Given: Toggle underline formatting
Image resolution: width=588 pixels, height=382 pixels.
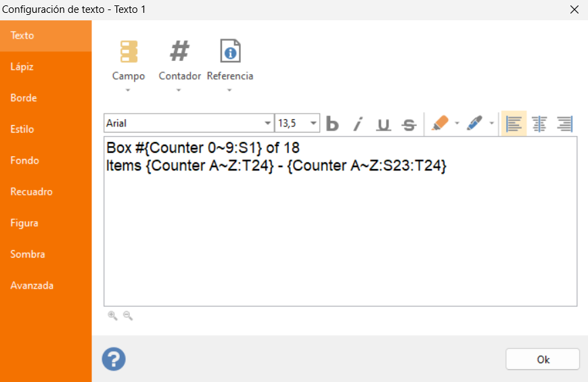Looking at the screenshot, I should [x=383, y=124].
